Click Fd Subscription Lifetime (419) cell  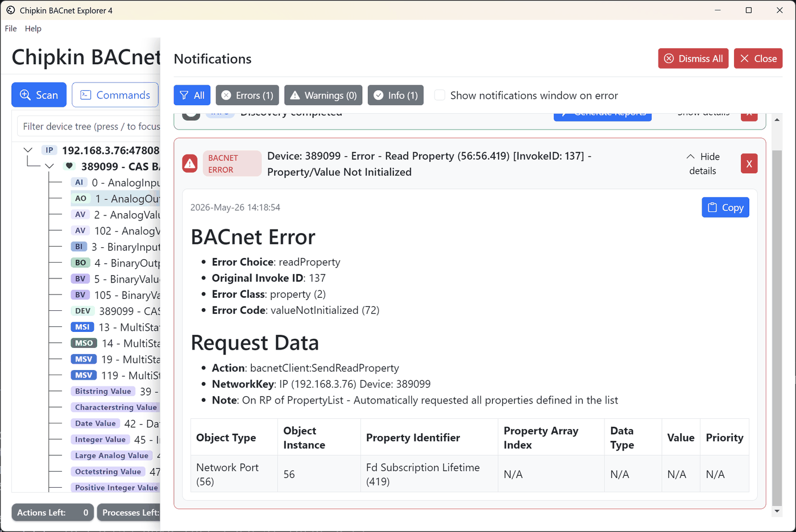point(429,474)
